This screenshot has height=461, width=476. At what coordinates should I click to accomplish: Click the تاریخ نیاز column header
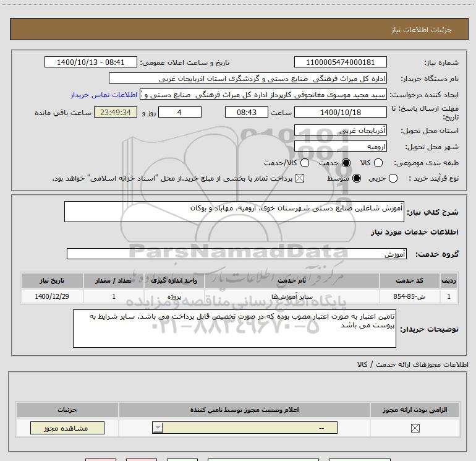coord(52,280)
